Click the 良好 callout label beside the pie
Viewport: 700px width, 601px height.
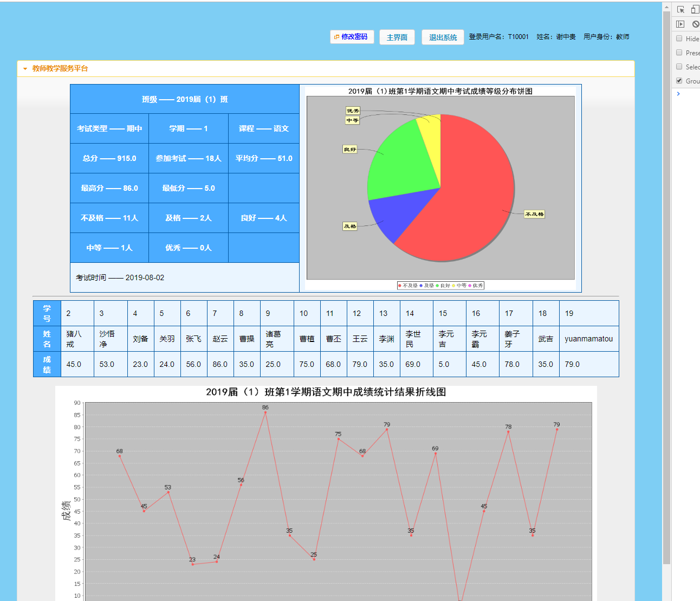(x=350, y=149)
